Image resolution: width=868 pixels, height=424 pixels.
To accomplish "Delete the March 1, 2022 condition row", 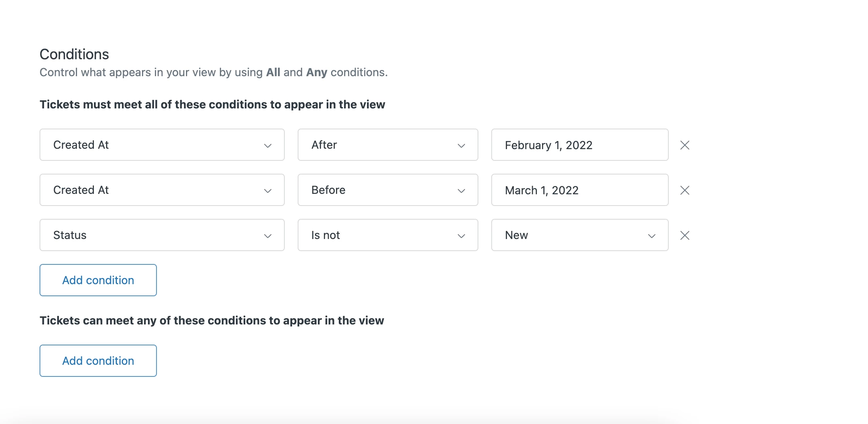I will click(x=684, y=190).
